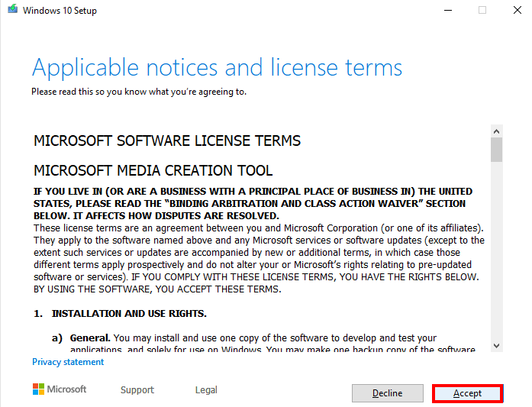Click the Accept button

pos(468,393)
